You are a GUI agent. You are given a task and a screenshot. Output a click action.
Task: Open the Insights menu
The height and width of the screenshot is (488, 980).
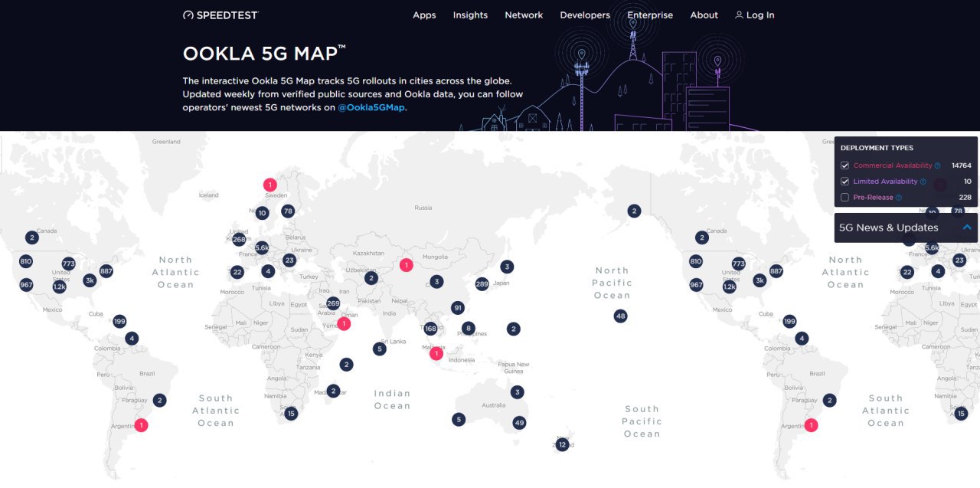pyautogui.click(x=470, y=15)
